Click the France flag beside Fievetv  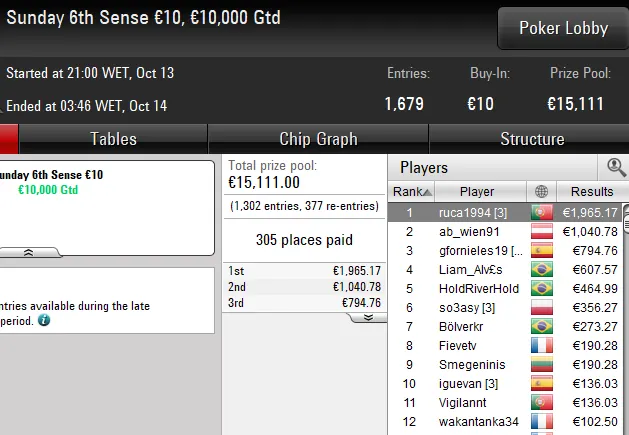point(542,345)
